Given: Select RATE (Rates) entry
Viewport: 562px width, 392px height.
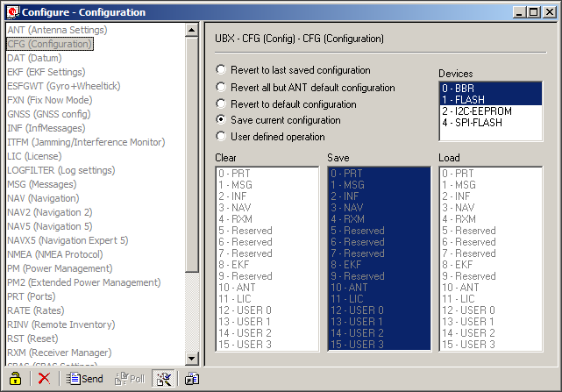Looking at the screenshot, I should [x=36, y=310].
